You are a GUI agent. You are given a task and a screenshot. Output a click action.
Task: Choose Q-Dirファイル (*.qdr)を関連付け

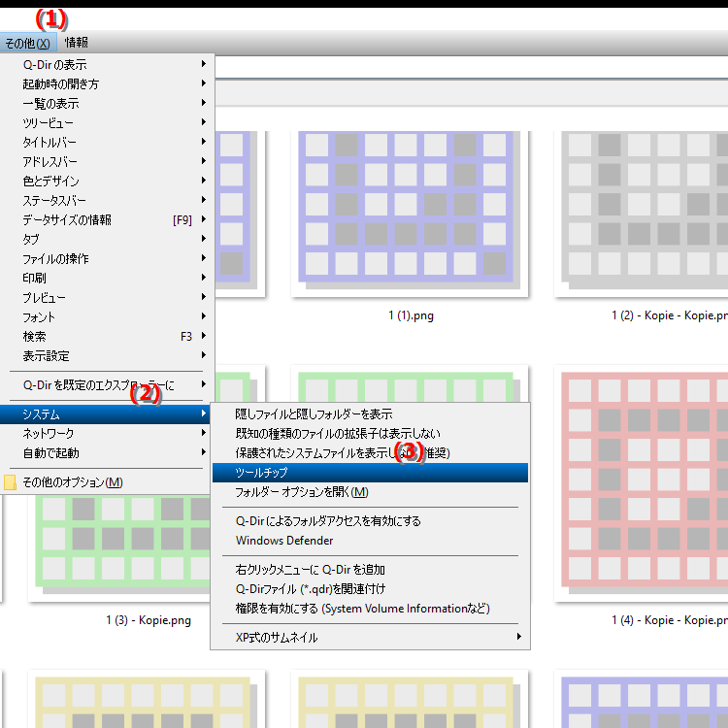(x=370, y=589)
